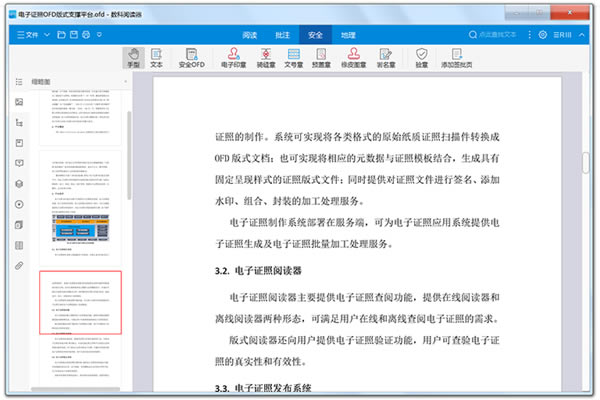Toggle the thumbnail panel (缩略图) header icon
600x400 pixels.
click(x=18, y=81)
